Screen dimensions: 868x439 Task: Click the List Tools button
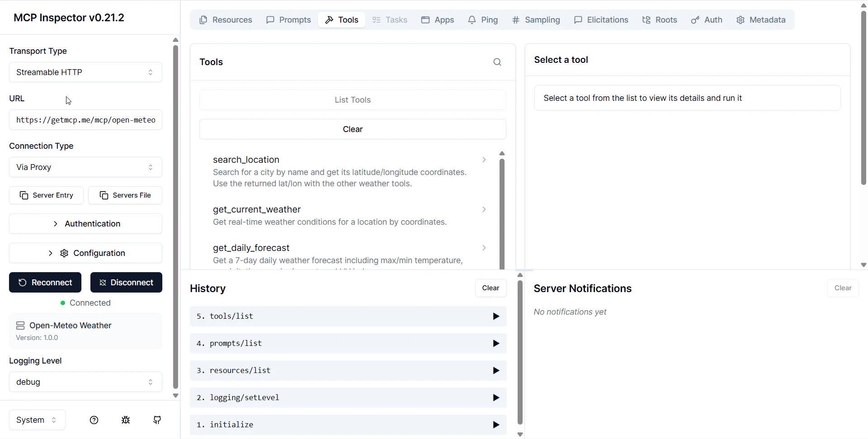(x=353, y=100)
